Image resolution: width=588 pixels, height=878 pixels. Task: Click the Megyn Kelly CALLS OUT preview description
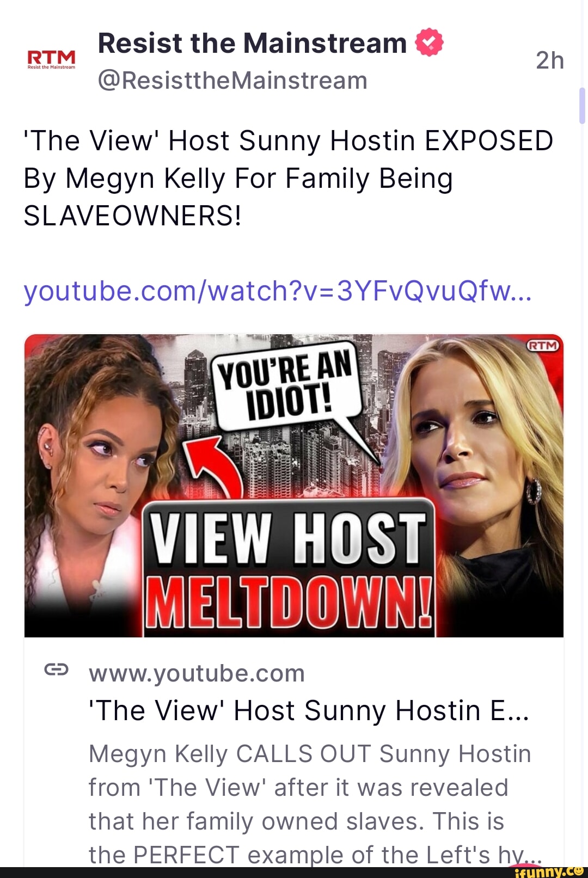pyautogui.click(x=315, y=803)
